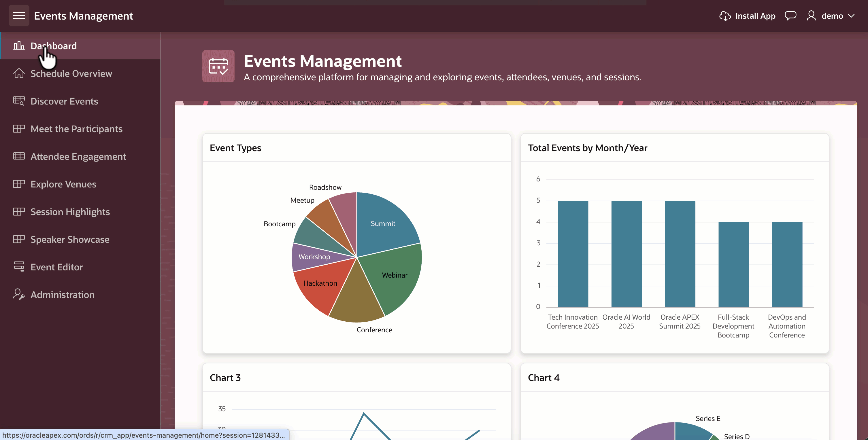The height and width of the screenshot is (440, 868).
Task: Click the Webinar pie slice
Action: 394,275
